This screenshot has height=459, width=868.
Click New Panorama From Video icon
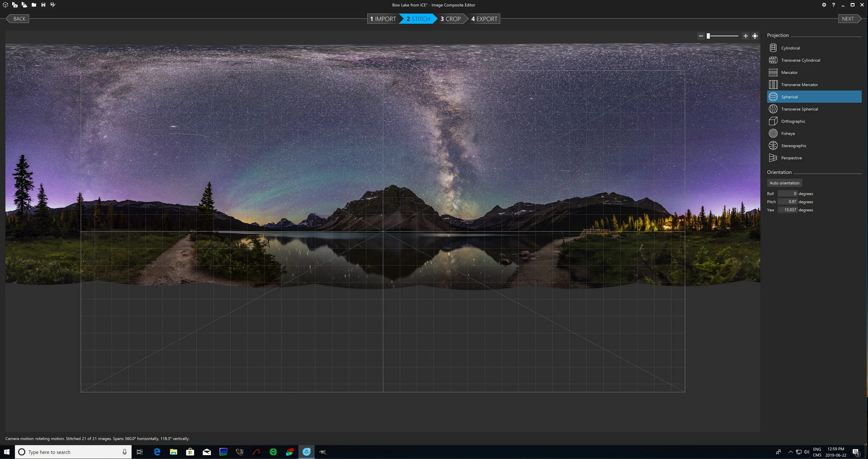tap(24, 5)
